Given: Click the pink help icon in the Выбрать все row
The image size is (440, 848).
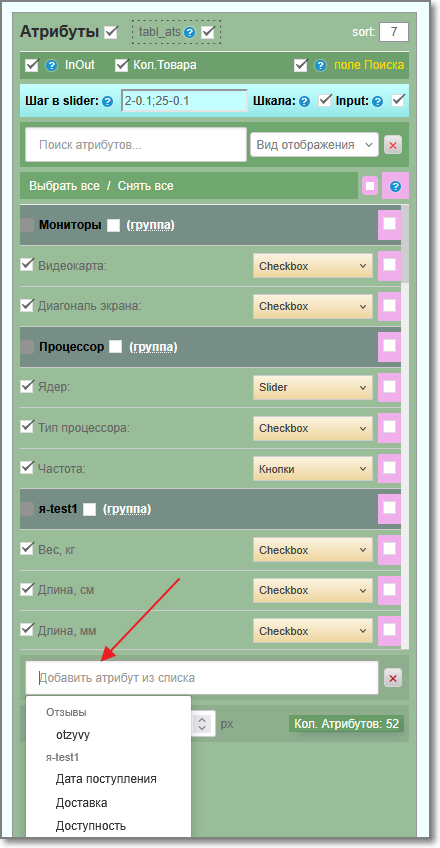Looking at the screenshot, I should [396, 186].
